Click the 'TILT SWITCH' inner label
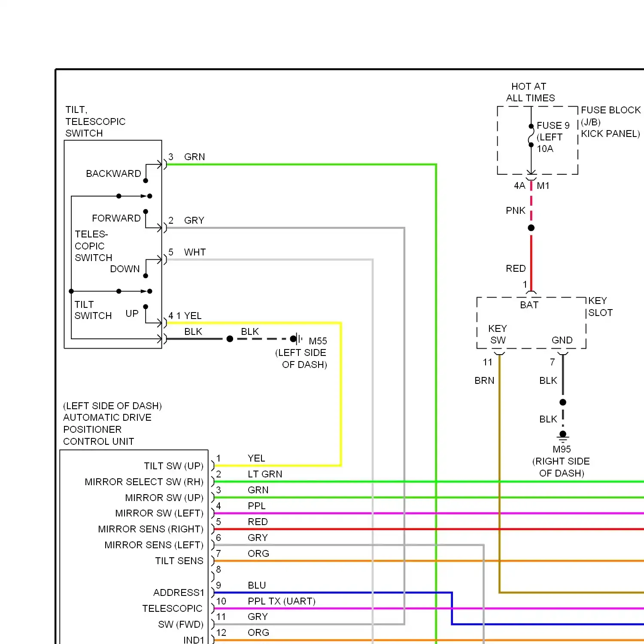The width and height of the screenshot is (644, 644). pos(93,310)
